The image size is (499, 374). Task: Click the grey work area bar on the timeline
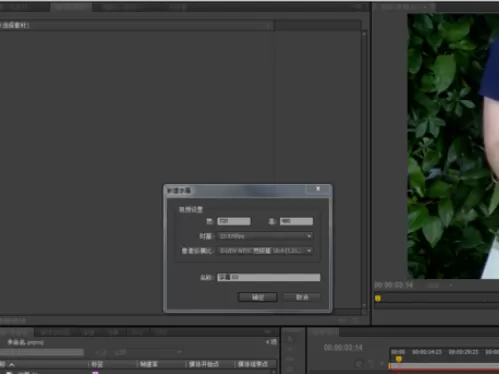[x=444, y=366]
